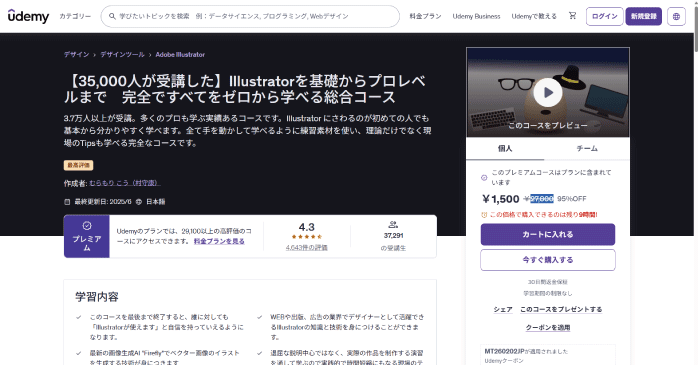Click the premium badge checkmark icon
The width and height of the screenshot is (698, 365).
coord(87,226)
